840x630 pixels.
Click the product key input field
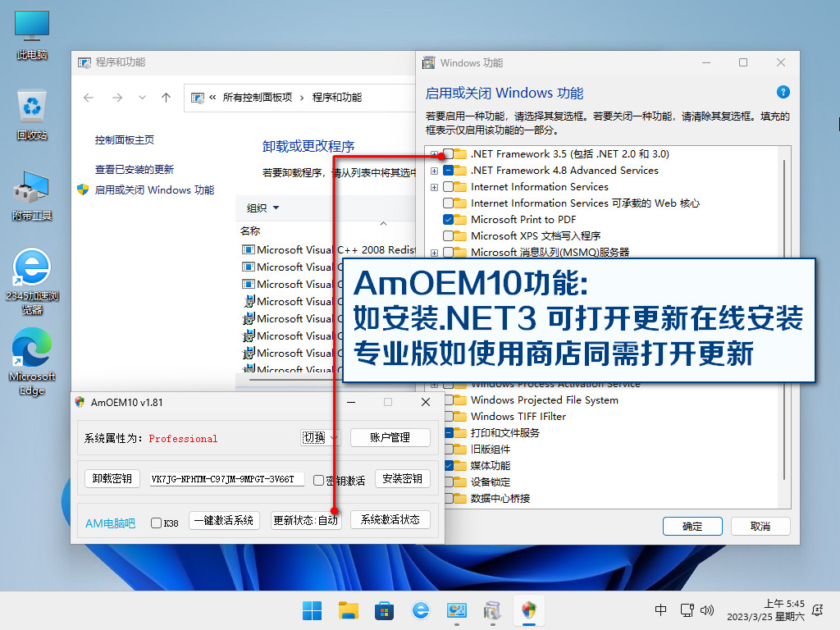pos(227,479)
